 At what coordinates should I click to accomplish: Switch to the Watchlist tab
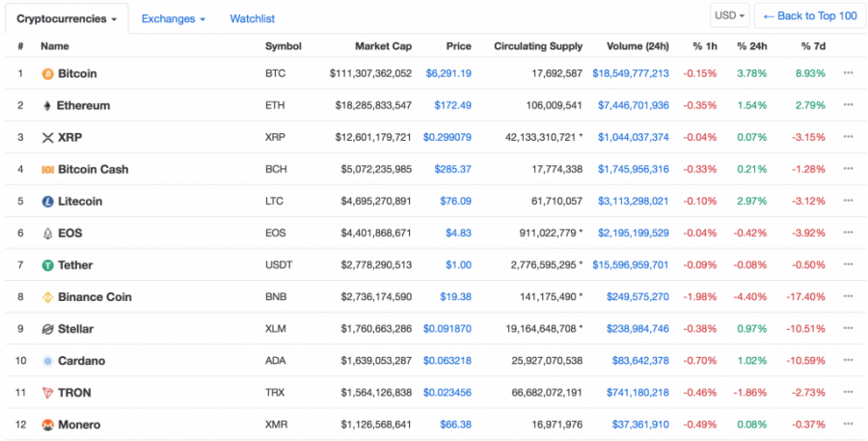(253, 19)
